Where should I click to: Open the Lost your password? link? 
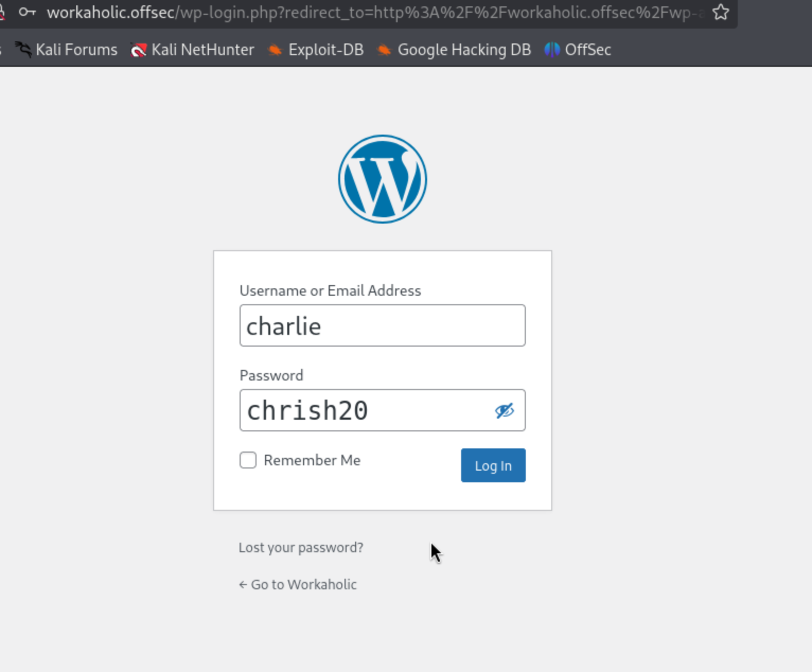point(301,547)
